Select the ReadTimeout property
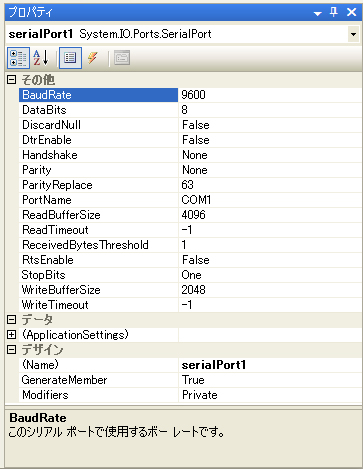Viewport: 363px width, 469px height. [98, 230]
